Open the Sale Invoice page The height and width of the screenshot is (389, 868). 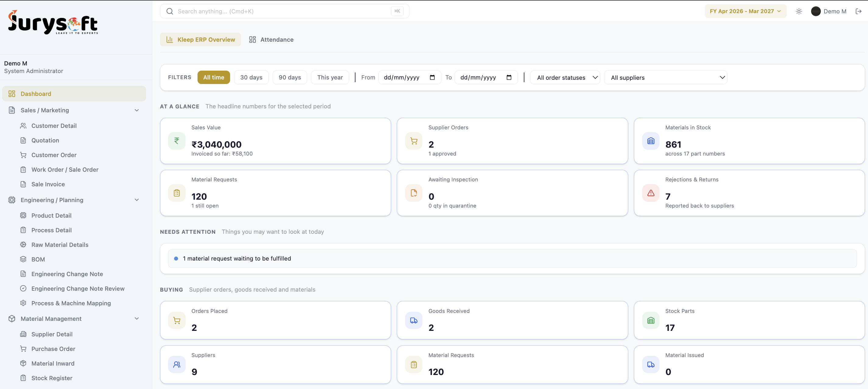point(48,184)
